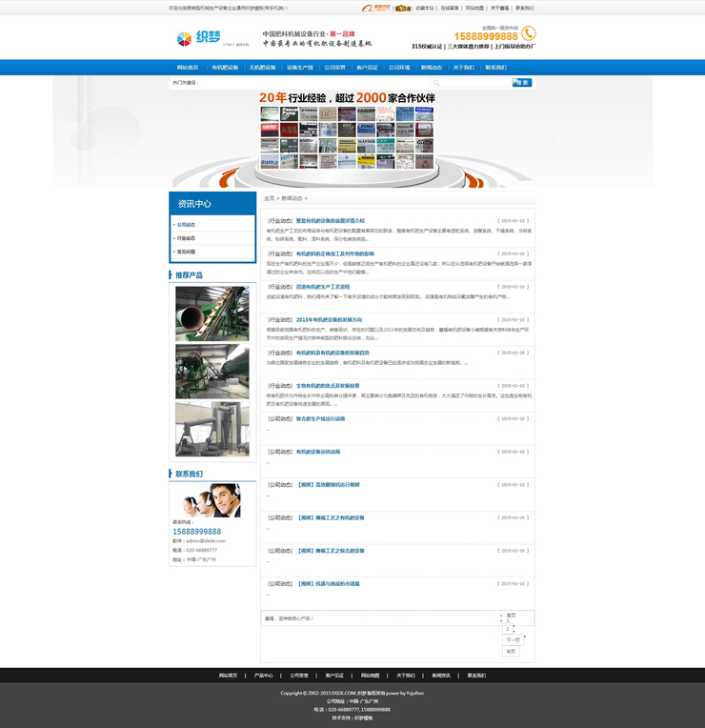This screenshot has height=728, width=705.
Task: Click 网站地图 in the footer navigation
Action: tap(370, 675)
